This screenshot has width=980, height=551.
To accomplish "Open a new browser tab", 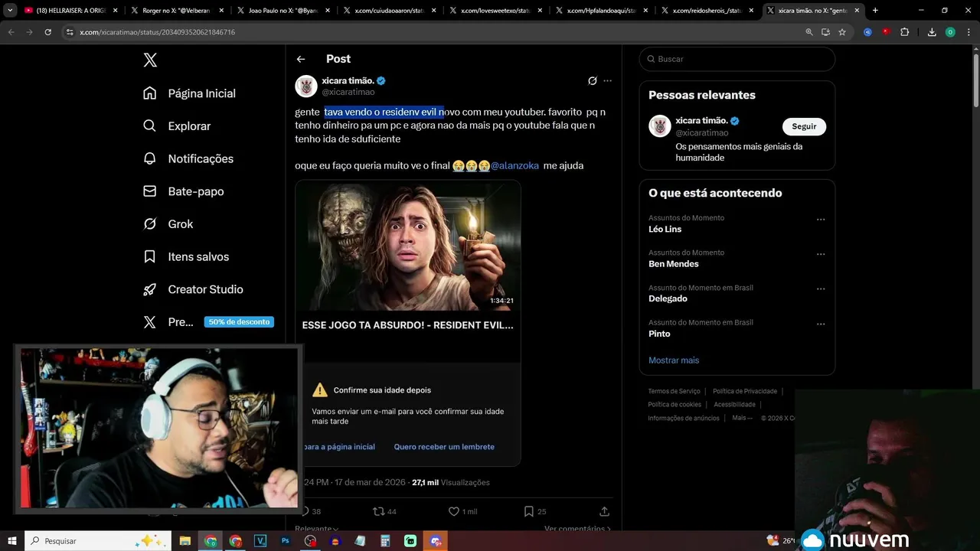I will pyautogui.click(x=875, y=11).
